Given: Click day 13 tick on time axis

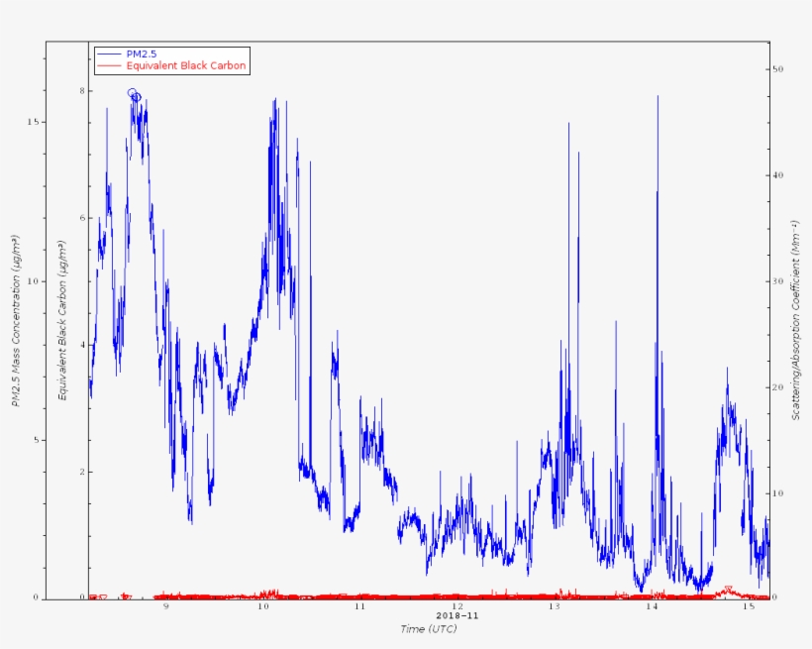Looking at the screenshot, I should tap(555, 606).
